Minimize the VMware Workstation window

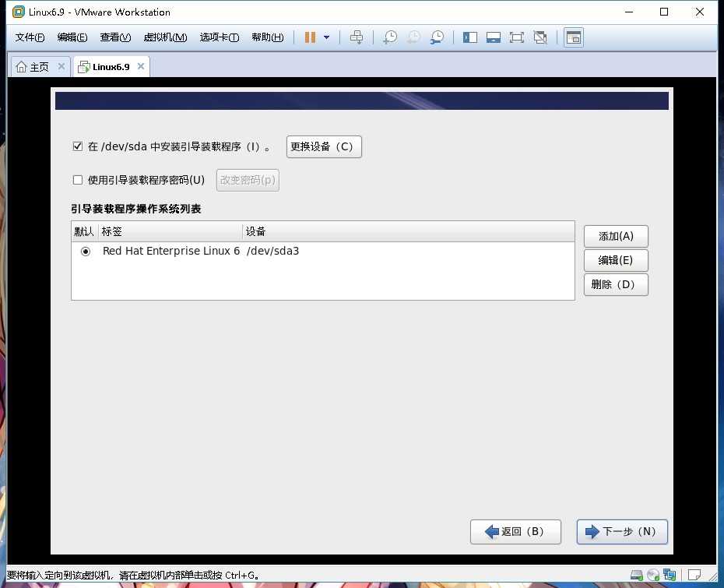click(629, 12)
